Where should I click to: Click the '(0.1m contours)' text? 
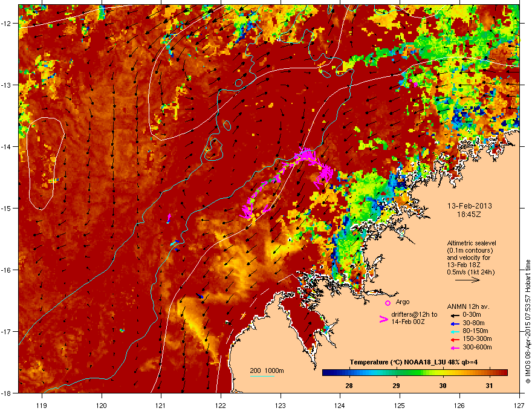click(470, 251)
